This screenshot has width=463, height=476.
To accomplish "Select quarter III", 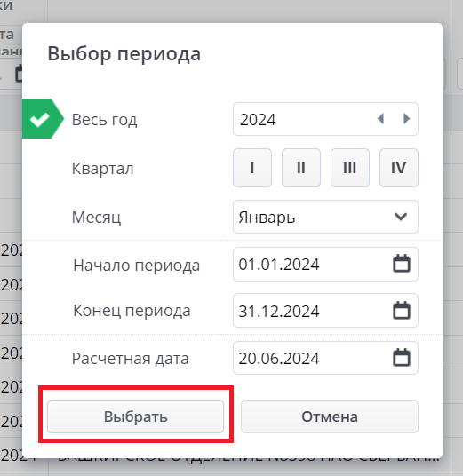I will tap(350, 168).
